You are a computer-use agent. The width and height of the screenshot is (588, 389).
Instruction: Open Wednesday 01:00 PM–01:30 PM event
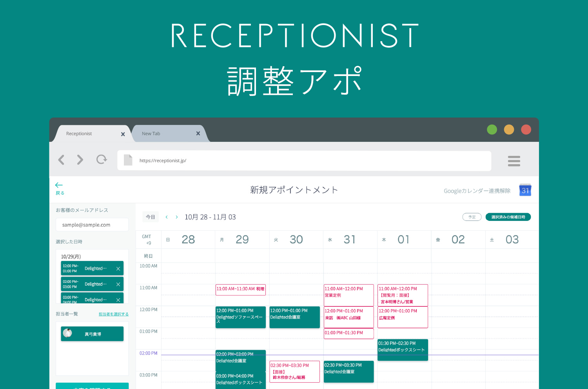coord(349,333)
